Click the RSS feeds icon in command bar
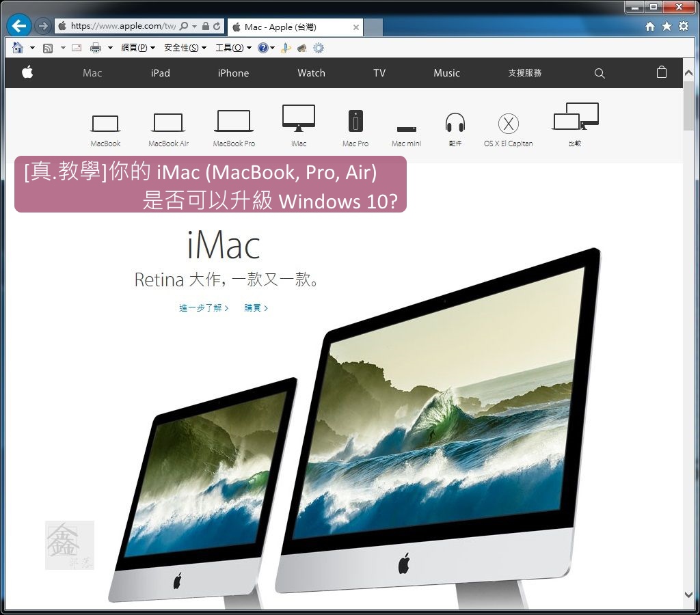 click(48, 48)
